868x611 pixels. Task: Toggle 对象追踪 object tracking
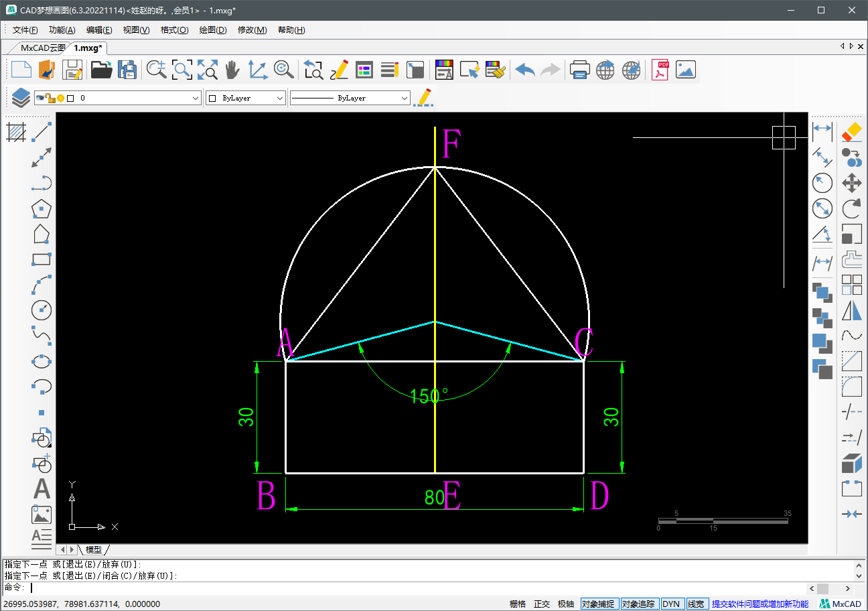click(640, 604)
